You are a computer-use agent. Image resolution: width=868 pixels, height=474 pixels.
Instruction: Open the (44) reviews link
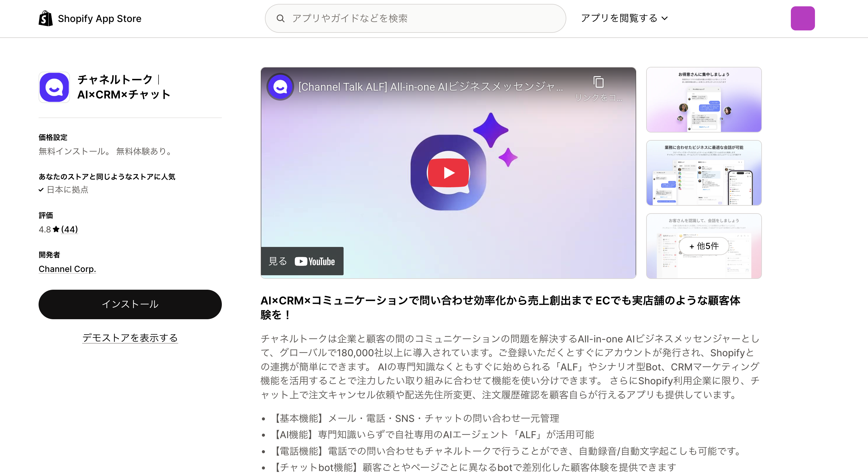[69, 229]
